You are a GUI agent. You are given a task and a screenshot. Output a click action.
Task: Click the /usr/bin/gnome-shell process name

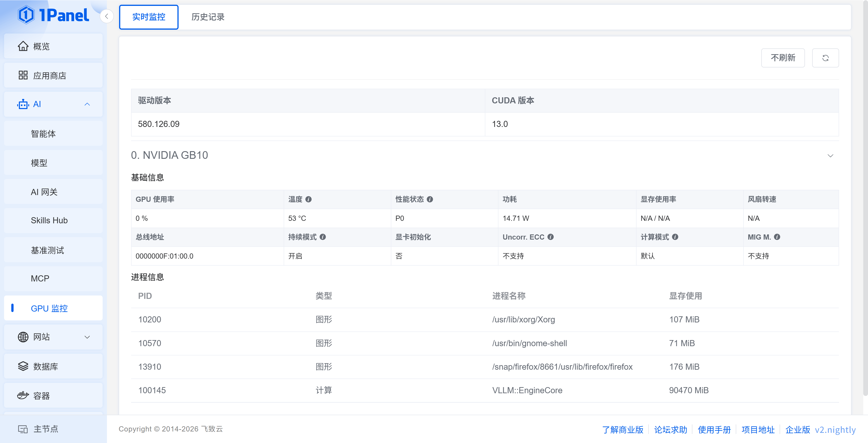(530, 343)
